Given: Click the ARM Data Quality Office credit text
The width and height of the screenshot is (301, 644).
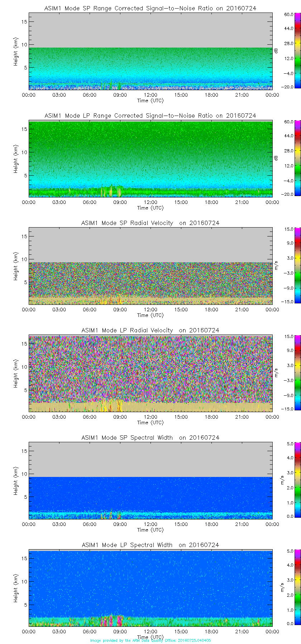Looking at the screenshot, I should pyautogui.click(x=150, y=640).
